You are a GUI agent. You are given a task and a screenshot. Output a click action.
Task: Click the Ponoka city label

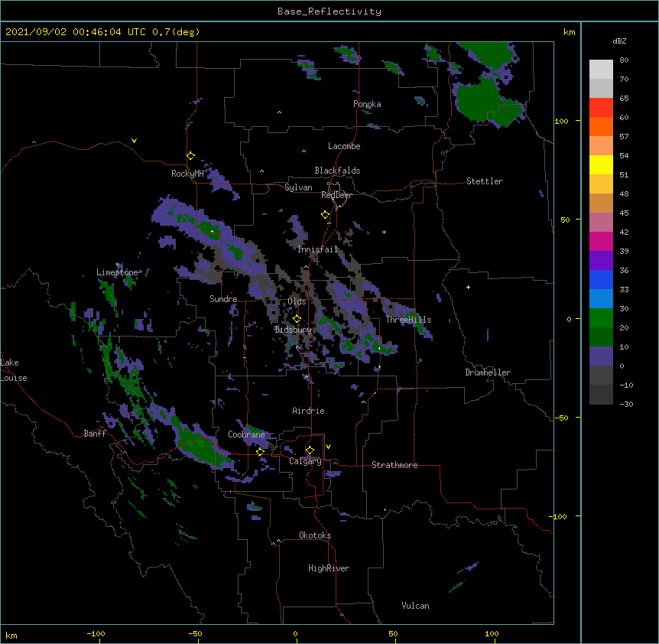click(x=367, y=104)
